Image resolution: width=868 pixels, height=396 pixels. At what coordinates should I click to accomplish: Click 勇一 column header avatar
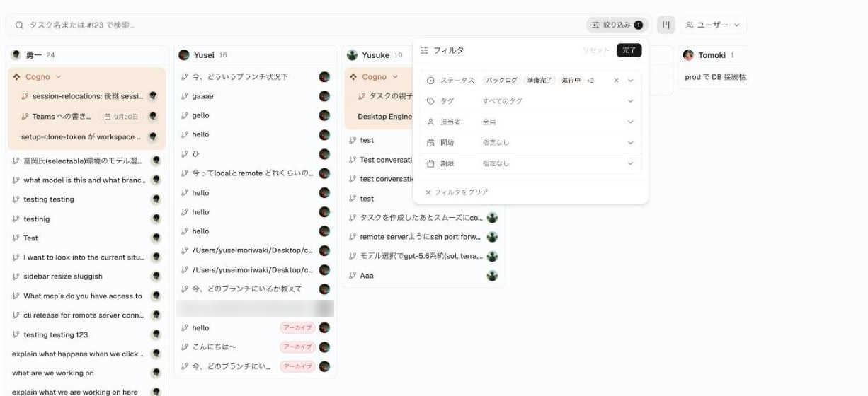16,55
